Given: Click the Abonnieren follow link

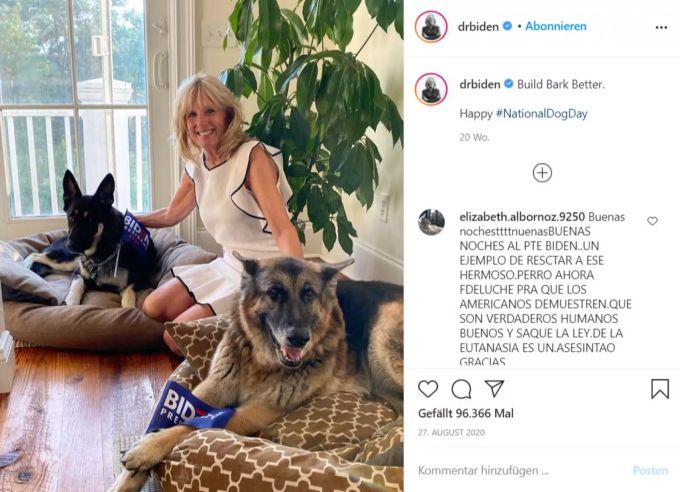Looking at the screenshot, I should coord(556,26).
